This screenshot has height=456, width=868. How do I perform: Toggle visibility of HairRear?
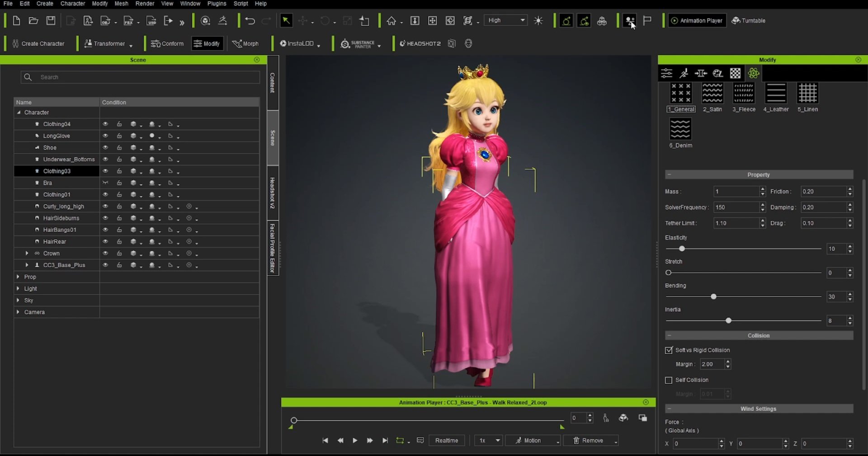click(105, 242)
